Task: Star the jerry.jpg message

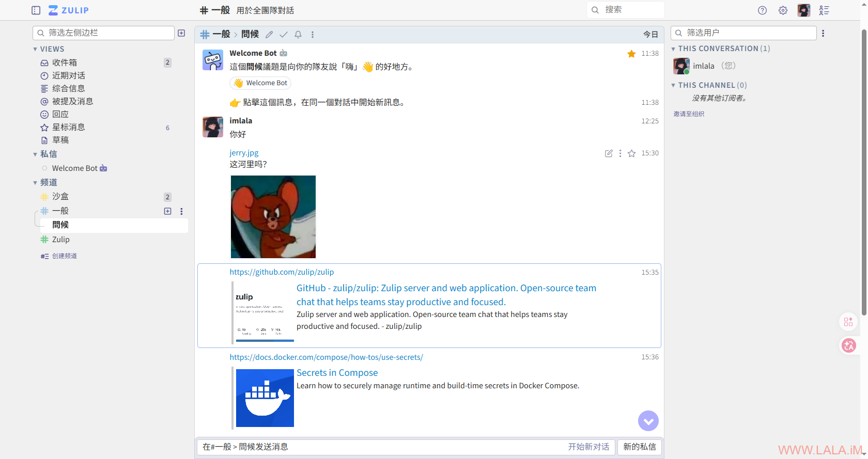Action: [631, 153]
